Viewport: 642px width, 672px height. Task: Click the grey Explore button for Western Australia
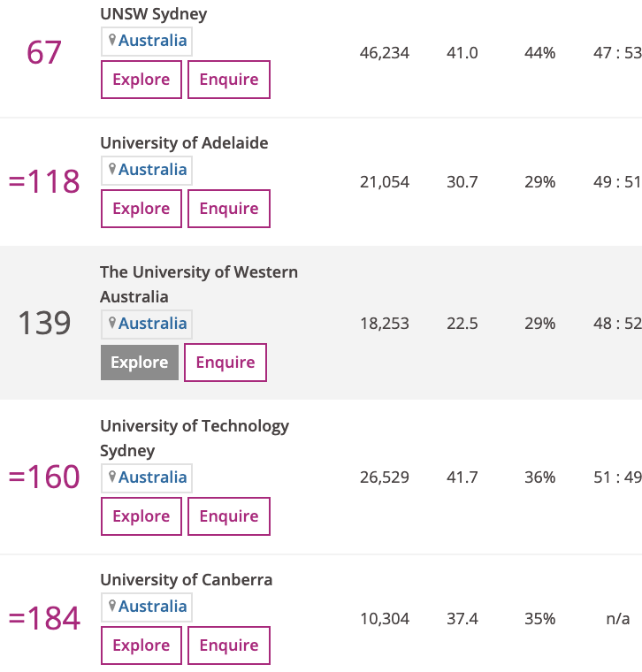tap(140, 363)
